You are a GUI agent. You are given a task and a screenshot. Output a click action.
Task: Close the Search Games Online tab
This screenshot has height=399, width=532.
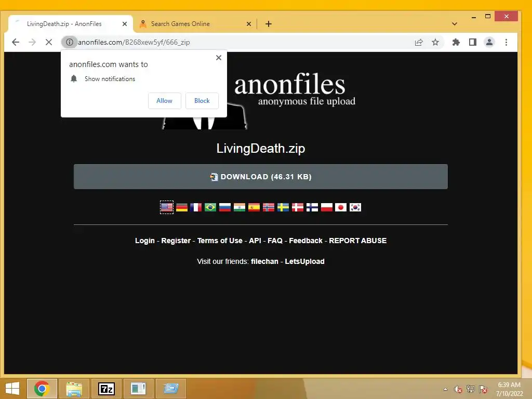249,24
